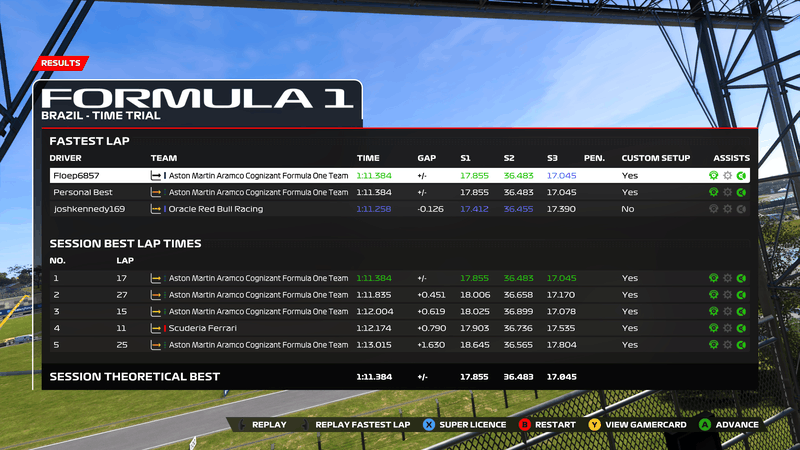This screenshot has height=450, width=800.
Task: Click the Time column header
Action: (368, 158)
